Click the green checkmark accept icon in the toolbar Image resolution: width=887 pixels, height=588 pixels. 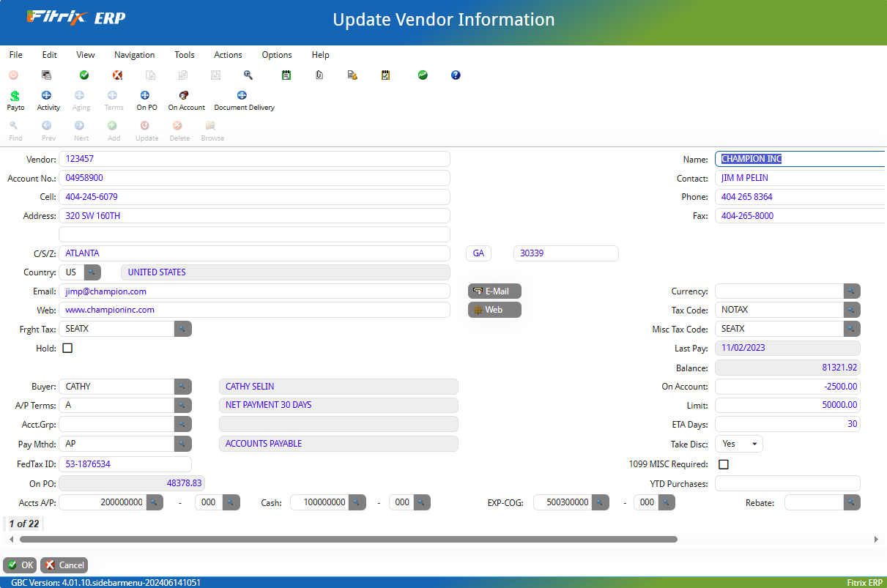[84, 75]
